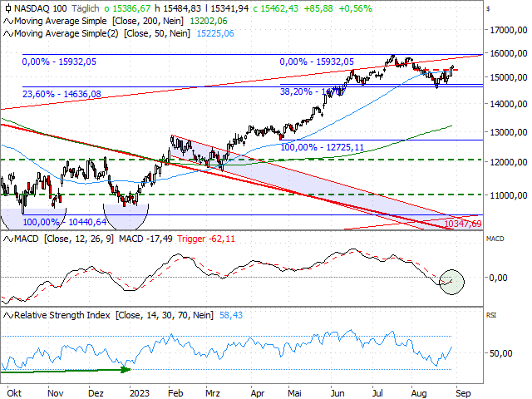532x399 pixels.
Task: Click the Aug date axis label
Action: (419, 393)
